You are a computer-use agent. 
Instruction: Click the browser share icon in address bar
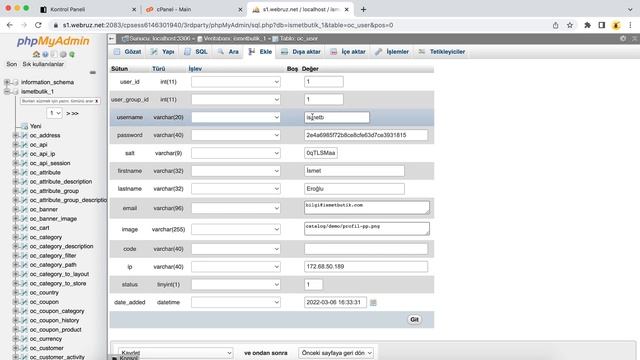tap(556, 25)
